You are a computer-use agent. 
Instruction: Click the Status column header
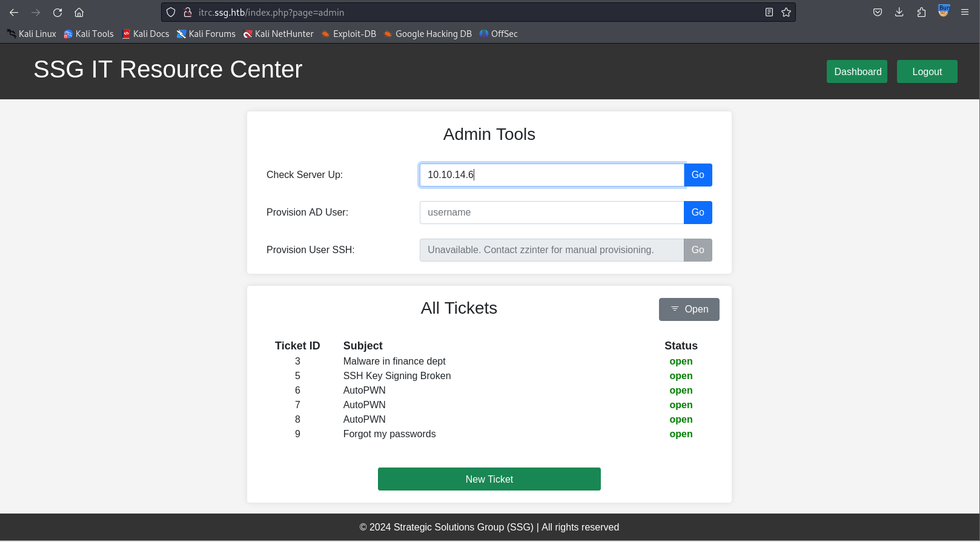point(681,346)
